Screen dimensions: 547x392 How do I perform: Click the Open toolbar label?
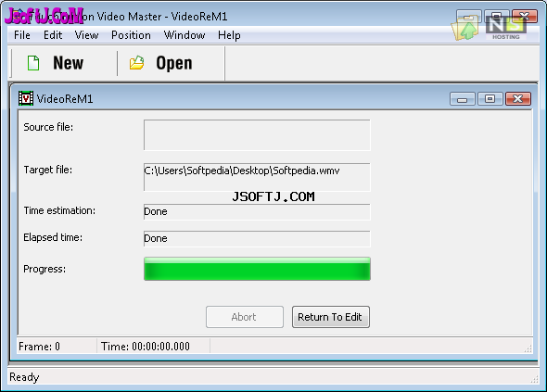[174, 63]
